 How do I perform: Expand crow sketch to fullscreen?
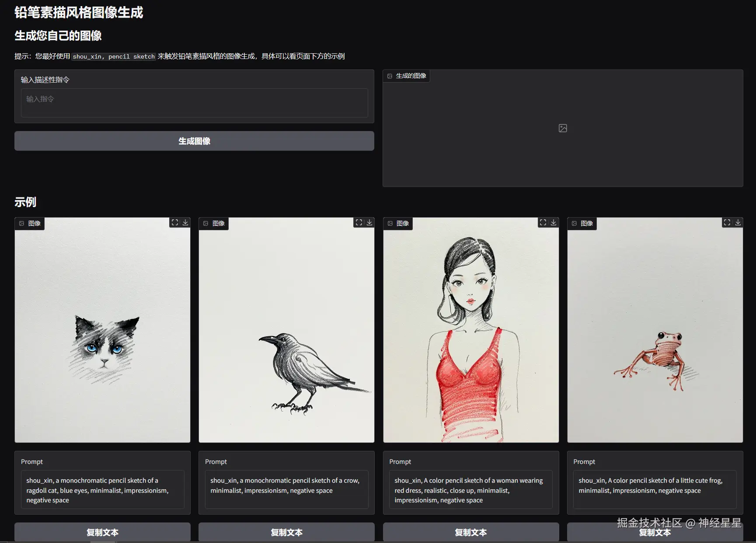coord(359,222)
